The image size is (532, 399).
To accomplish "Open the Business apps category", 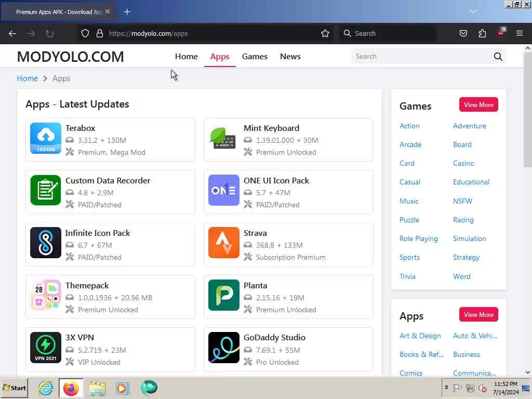I will (x=467, y=354).
